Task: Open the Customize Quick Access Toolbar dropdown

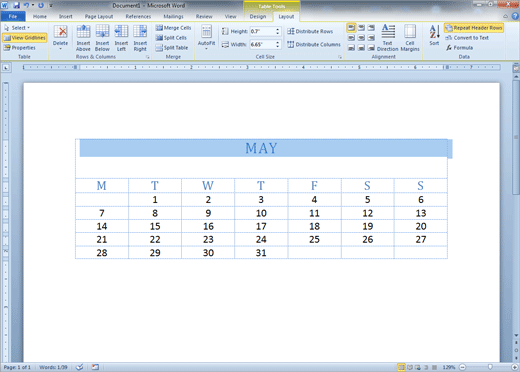Action: click(x=51, y=5)
